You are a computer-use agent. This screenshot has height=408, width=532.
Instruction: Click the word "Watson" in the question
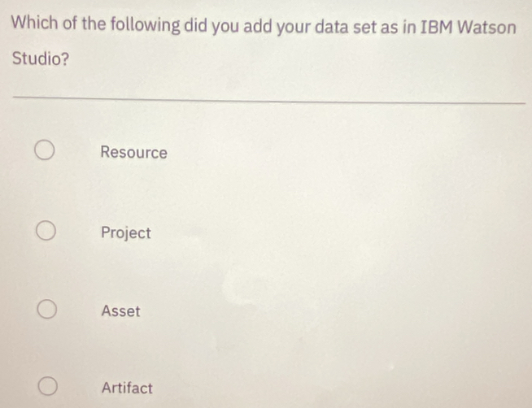coord(486,25)
